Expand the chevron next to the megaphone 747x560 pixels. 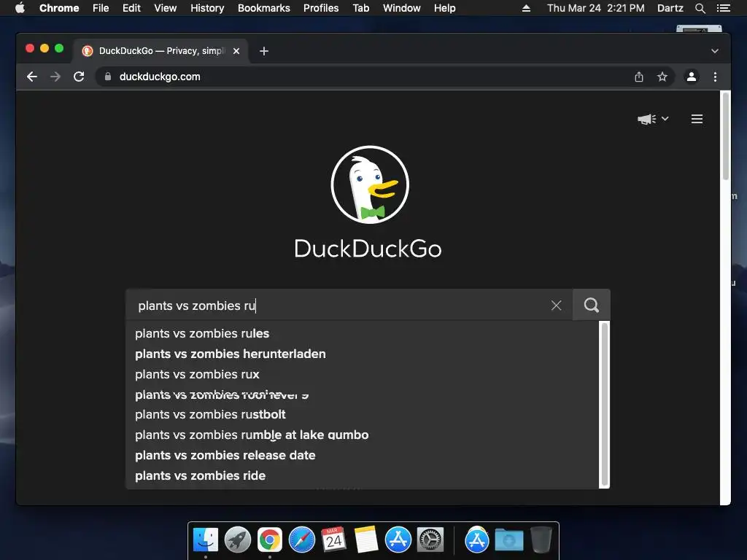665,119
